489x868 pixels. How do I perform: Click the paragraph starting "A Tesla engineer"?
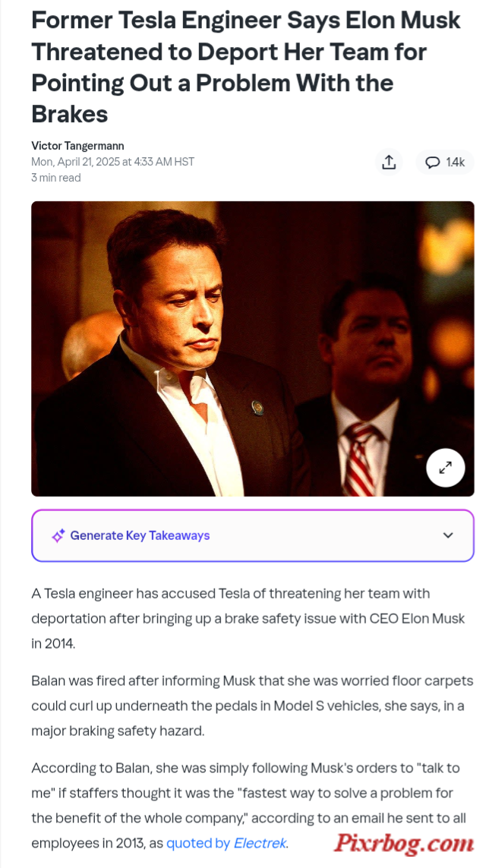[248, 618]
